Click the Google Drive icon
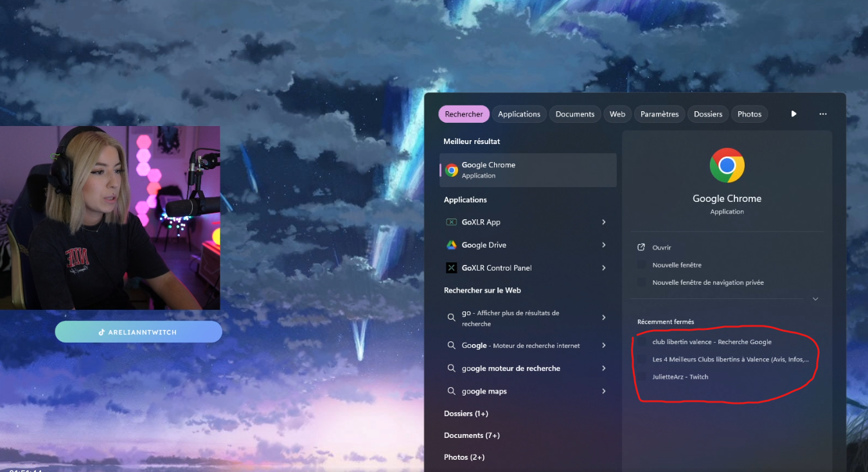 [x=451, y=245]
